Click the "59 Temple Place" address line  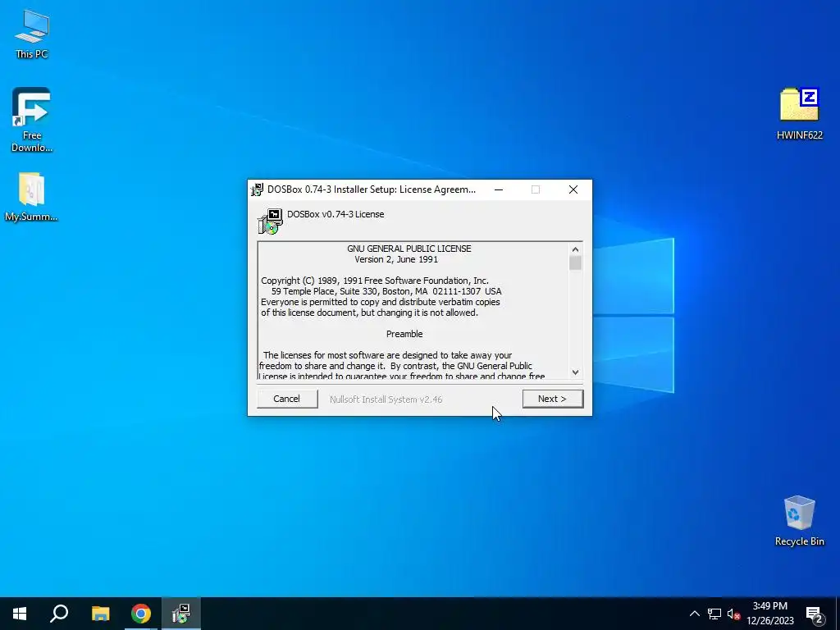click(386, 291)
